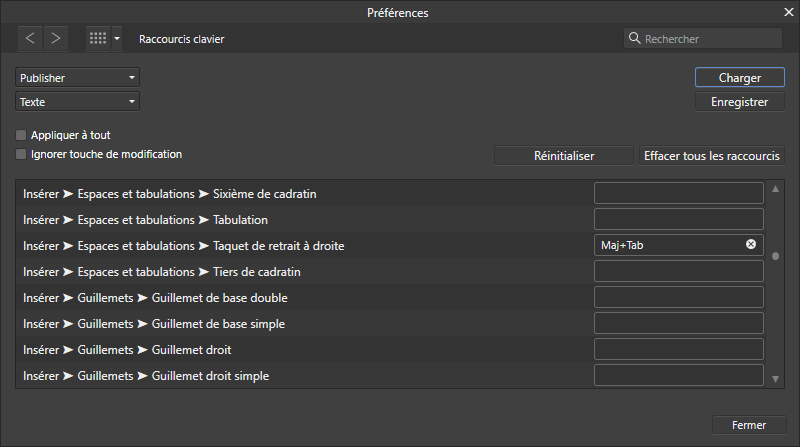Click the Enregistrer button
Screen dimensions: 800x447
click(740, 102)
